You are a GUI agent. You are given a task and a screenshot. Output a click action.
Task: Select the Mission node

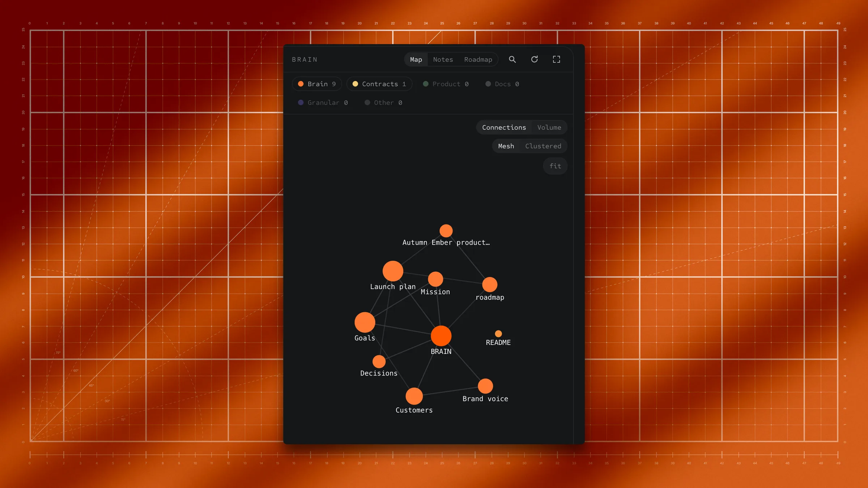(x=435, y=279)
